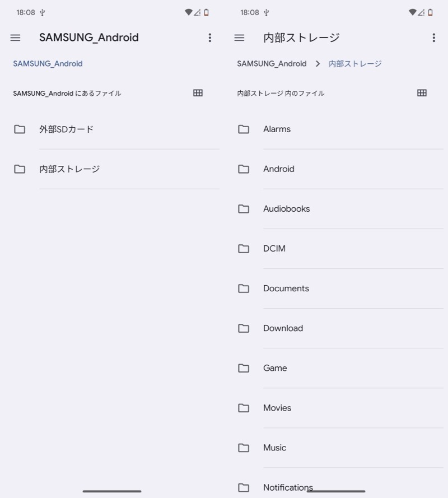Open the hamburger menu in 内部ストレージ pane
This screenshot has height=498, width=448.
pyautogui.click(x=239, y=38)
